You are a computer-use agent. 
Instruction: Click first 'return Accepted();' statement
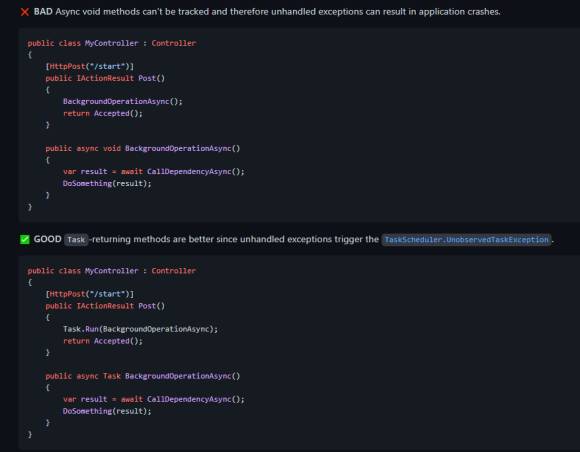point(103,114)
